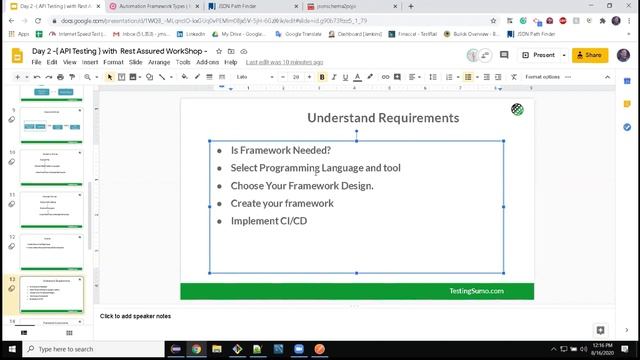Open the line type dropdown arrow
Screen dimensions: 640x360
171,77
